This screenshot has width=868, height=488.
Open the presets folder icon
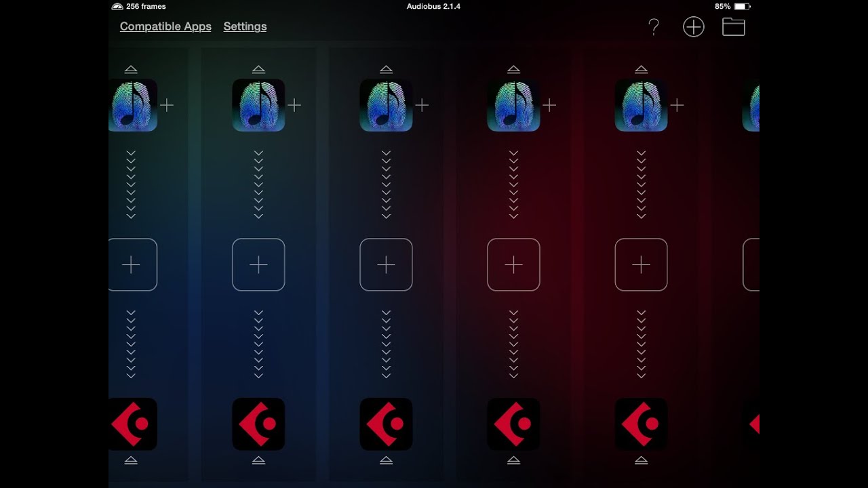coord(734,26)
